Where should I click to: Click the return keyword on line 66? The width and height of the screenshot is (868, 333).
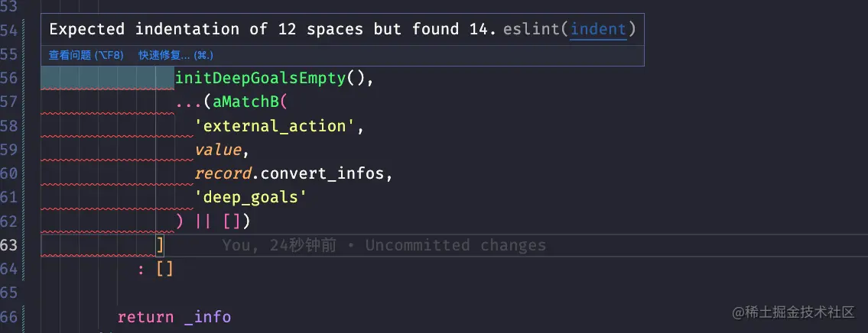[x=146, y=317]
